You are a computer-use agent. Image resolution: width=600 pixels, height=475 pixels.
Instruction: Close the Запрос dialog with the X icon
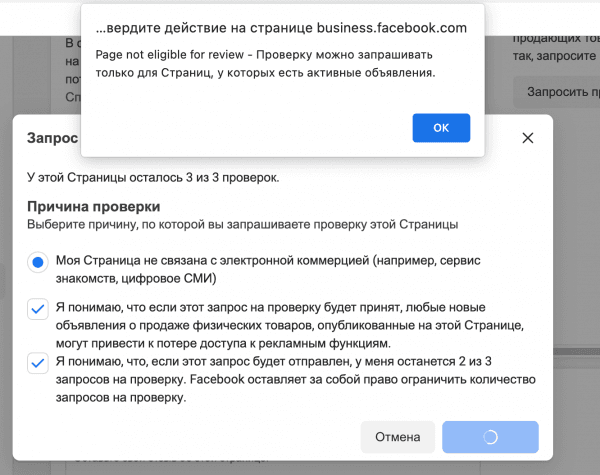(528, 138)
